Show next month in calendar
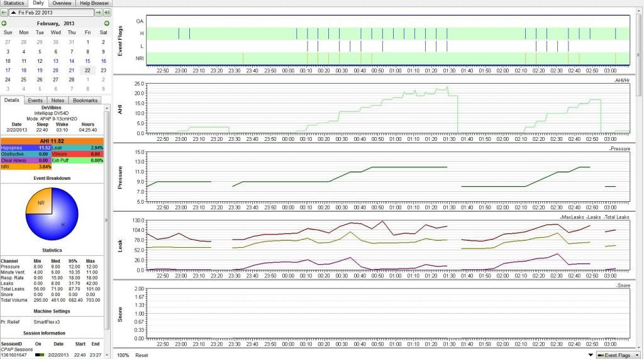Screen dimensions: 644x359 (106, 23)
